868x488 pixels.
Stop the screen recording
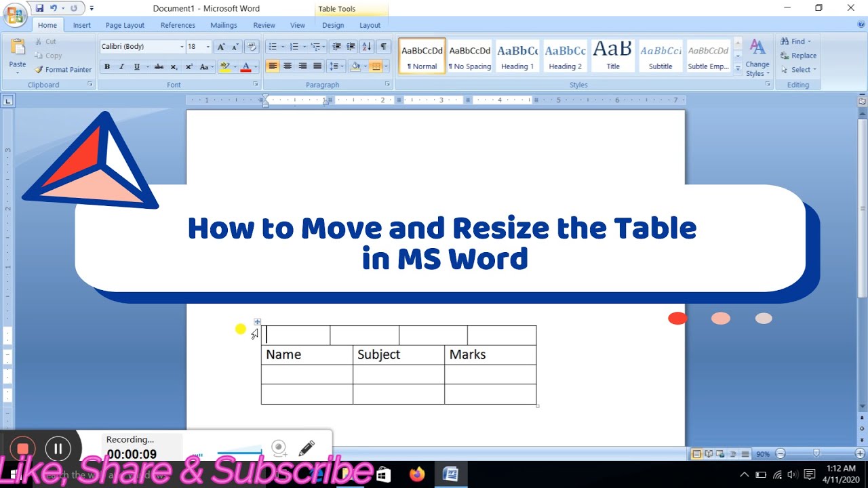coord(23,449)
